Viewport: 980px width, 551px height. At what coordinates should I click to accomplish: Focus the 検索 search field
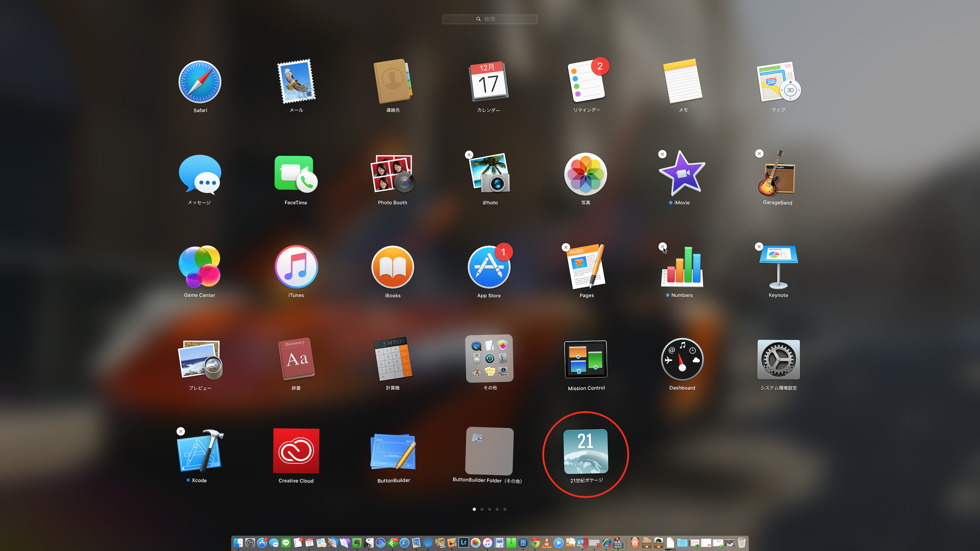(490, 19)
